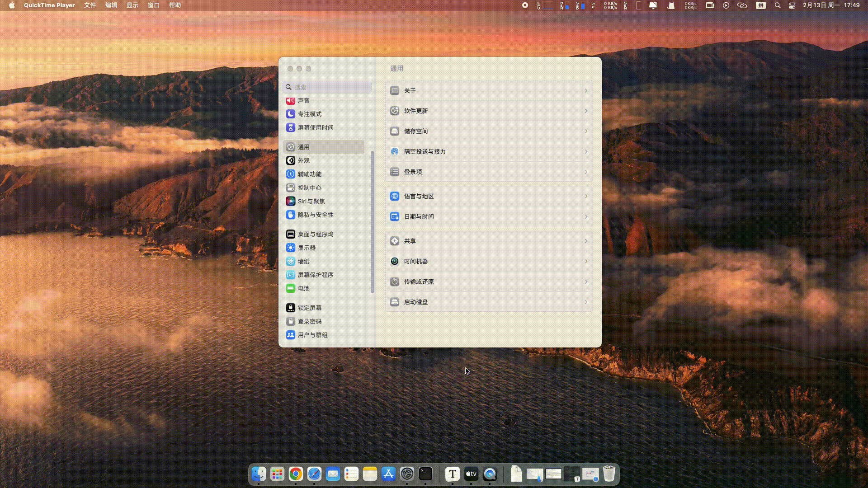Open 登录项 (Login Items) settings

click(x=413, y=172)
